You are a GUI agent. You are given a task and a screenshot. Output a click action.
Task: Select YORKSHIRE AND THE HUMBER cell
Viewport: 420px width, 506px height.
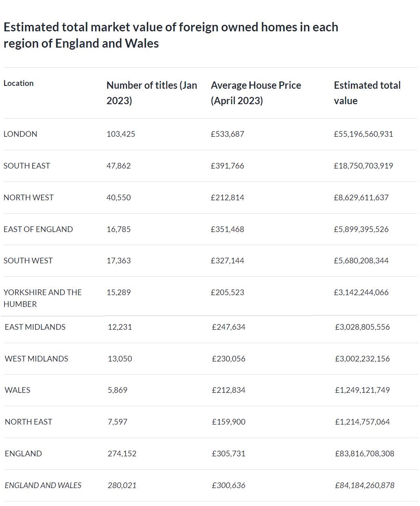(43, 298)
